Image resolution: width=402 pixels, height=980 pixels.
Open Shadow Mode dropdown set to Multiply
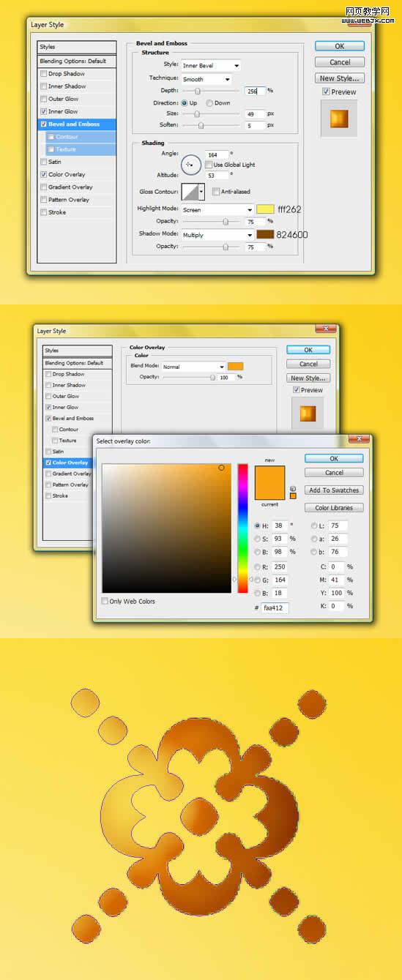pyautogui.click(x=217, y=235)
